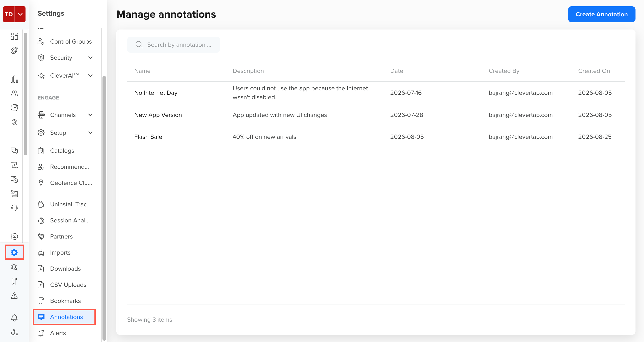Click the notification bell icon
The image size is (644, 342).
(x=14, y=318)
